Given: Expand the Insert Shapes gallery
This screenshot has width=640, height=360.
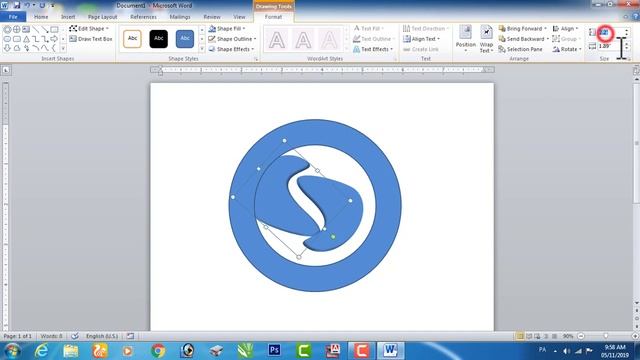Looking at the screenshot, I should (x=63, y=49).
